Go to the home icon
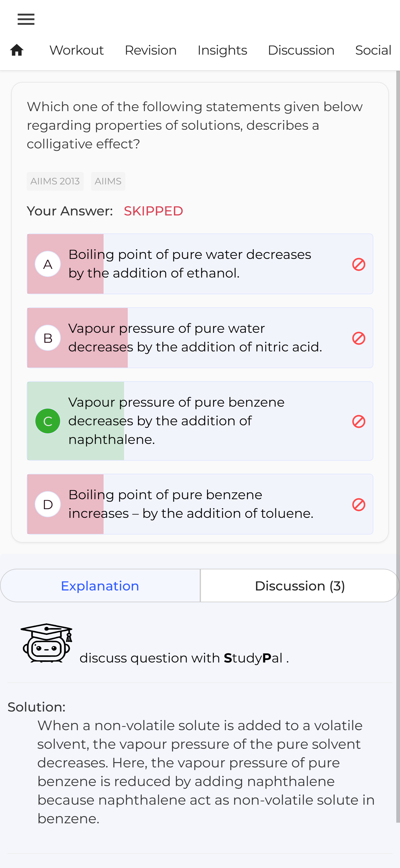Viewport: 400px width, 868px height. coord(17,50)
